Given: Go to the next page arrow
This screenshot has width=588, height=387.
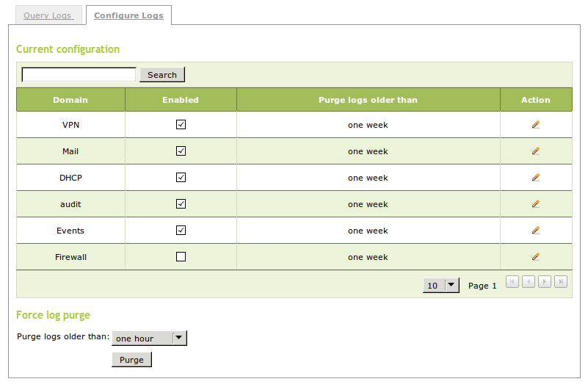Looking at the screenshot, I should tap(545, 282).
